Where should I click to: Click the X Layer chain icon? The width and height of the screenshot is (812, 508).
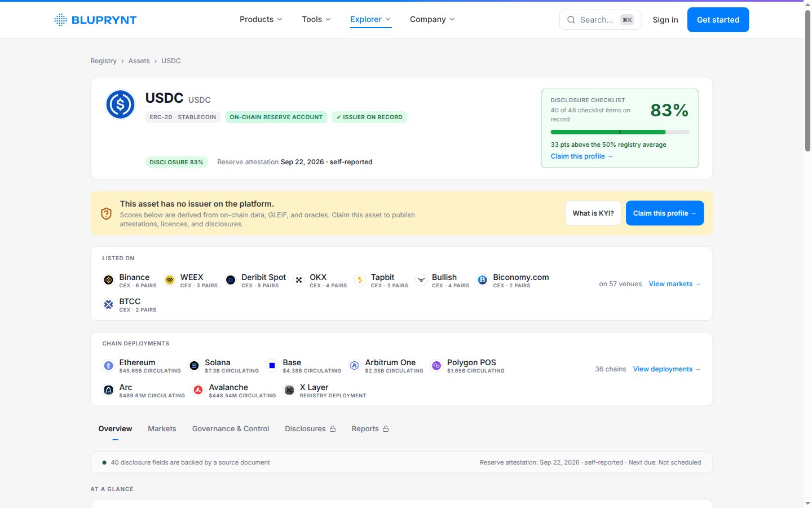pos(289,390)
